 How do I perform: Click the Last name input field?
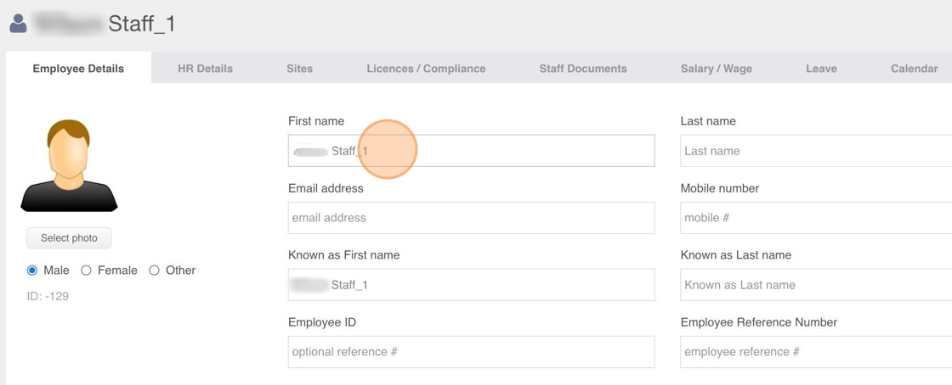[816, 151]
